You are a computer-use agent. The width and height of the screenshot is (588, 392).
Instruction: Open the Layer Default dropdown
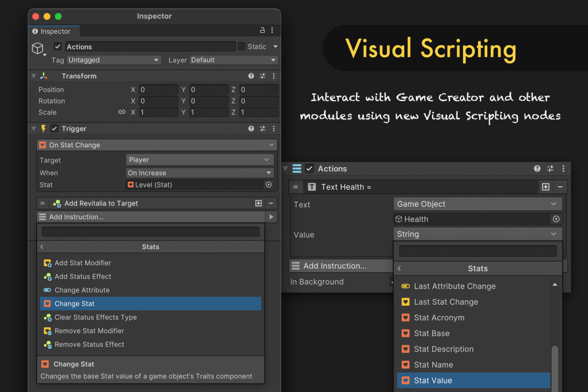tap(234, 60)
